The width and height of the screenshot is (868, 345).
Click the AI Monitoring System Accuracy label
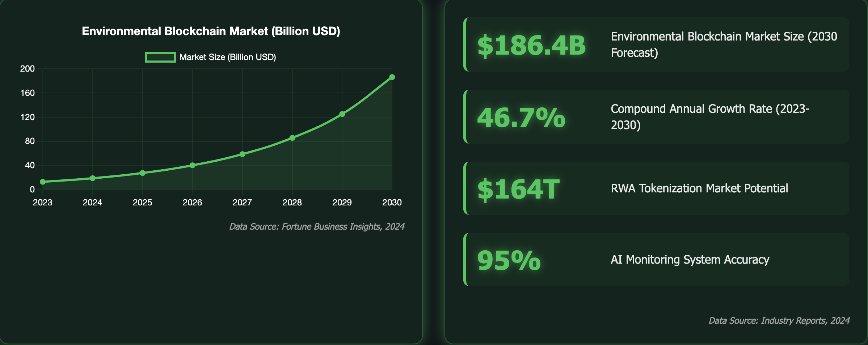coord(690,260)
